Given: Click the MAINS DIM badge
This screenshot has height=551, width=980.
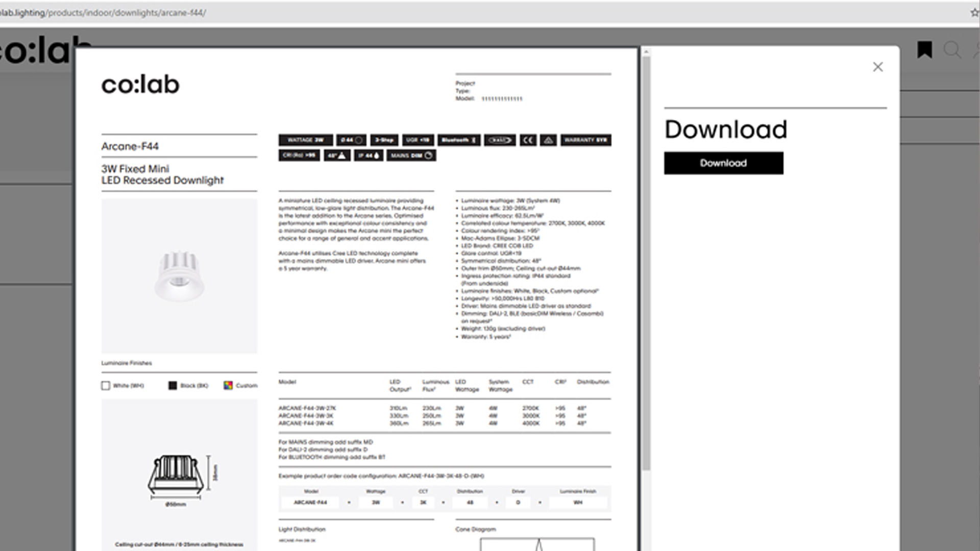Looking at the screenshot, I should point(411,155).
